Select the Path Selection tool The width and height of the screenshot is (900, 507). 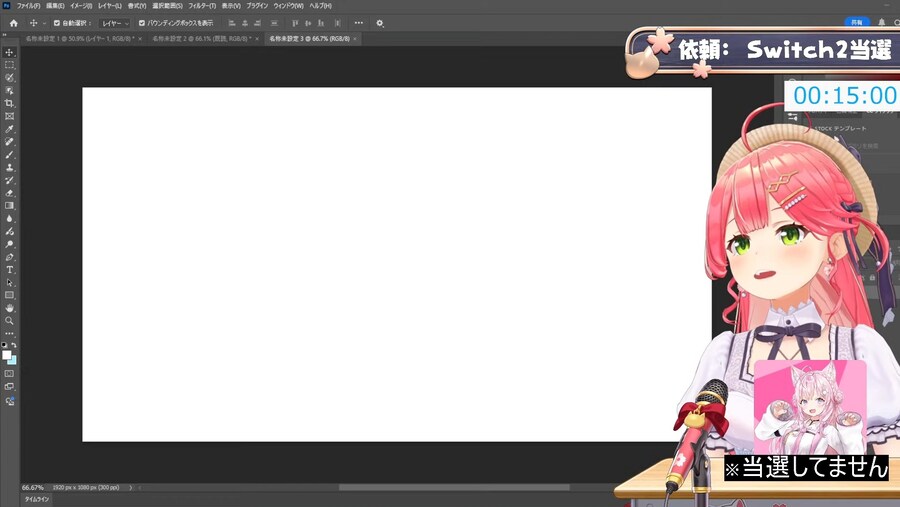tap(9, 282)
